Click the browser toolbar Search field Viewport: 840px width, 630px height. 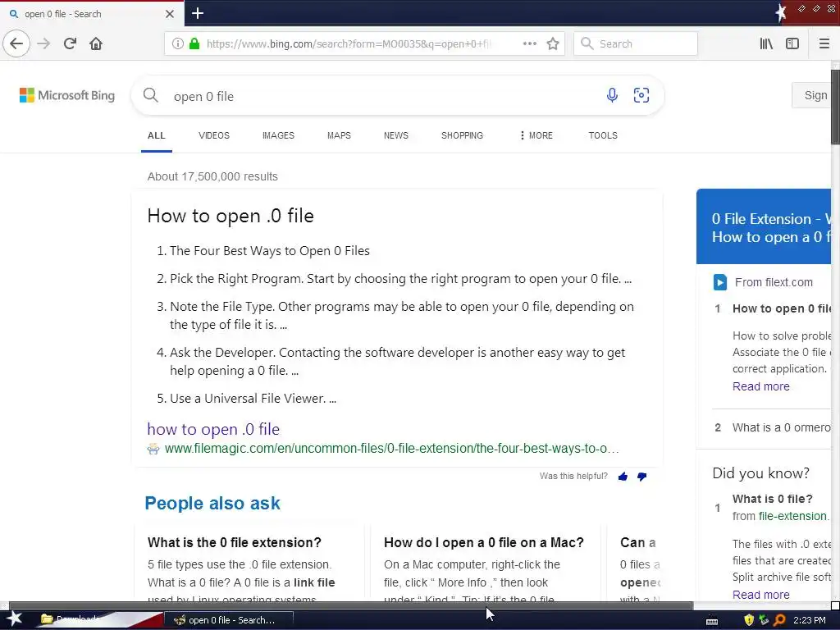(x=636, y=44)
